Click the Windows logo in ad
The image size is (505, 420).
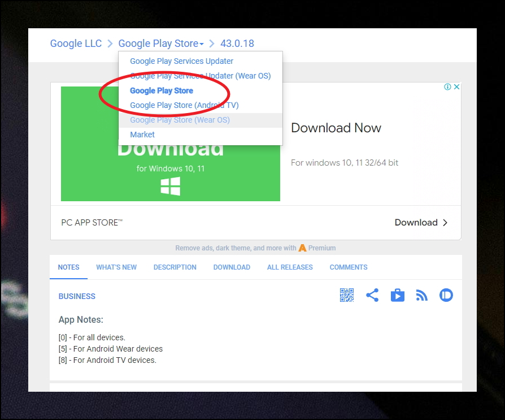[171, 187]
